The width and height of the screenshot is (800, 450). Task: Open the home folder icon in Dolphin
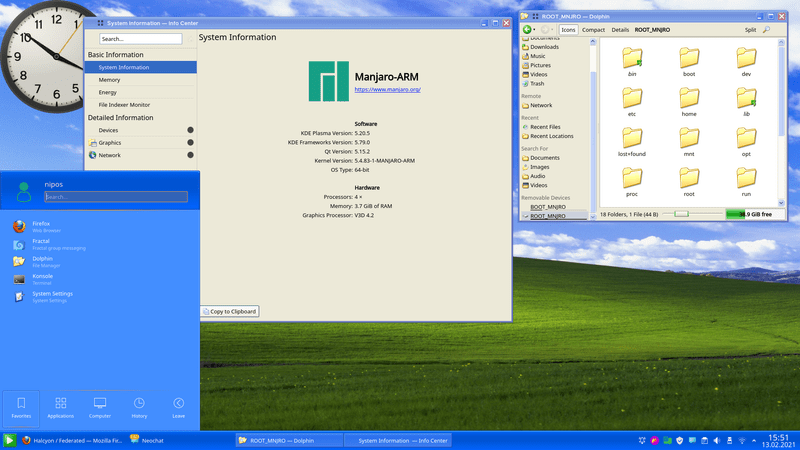689,98
